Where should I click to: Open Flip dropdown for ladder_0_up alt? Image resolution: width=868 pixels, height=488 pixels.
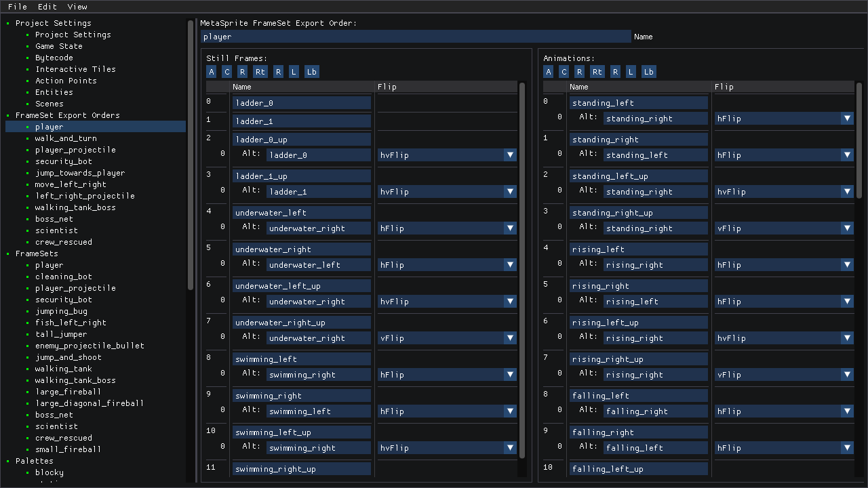[447, 155]
